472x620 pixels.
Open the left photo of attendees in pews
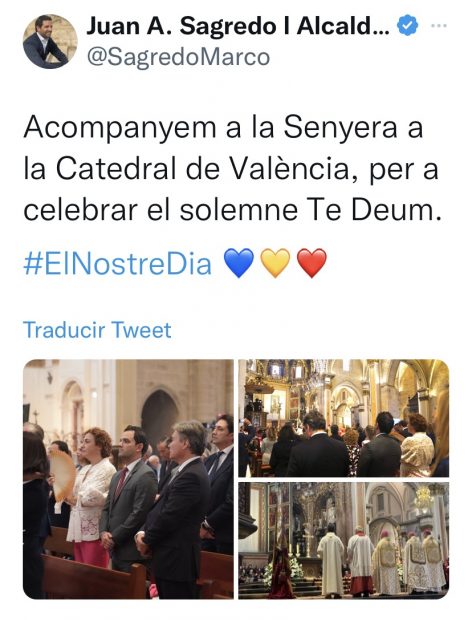[x=128, y=479]
